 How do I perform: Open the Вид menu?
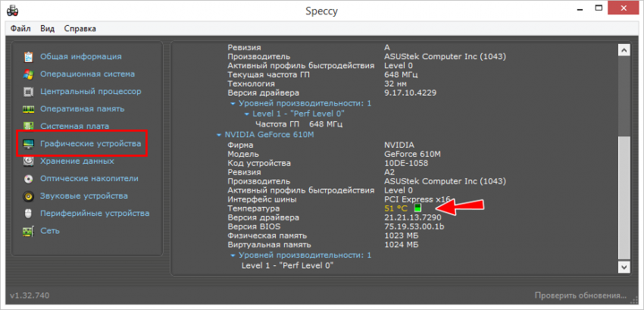[x=48, y=29]
